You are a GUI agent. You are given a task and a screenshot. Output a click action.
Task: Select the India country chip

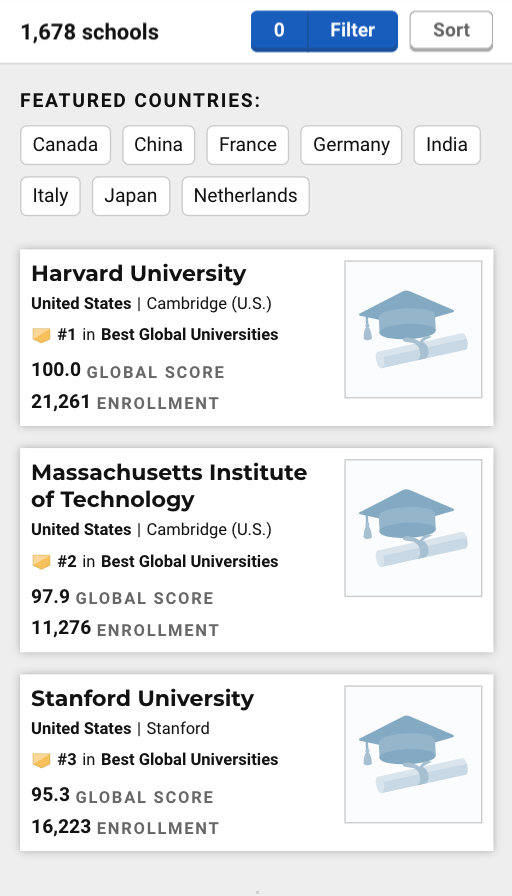click(447, 145)
